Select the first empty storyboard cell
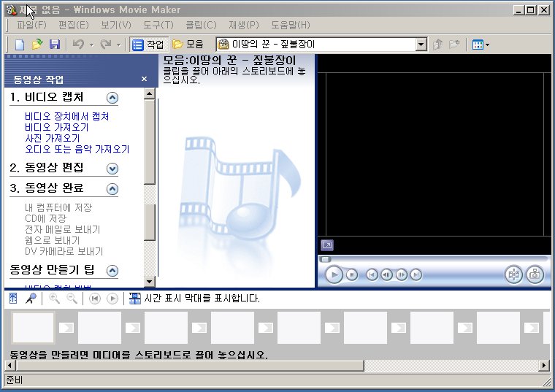Screen dimensions: 555x392 pyautogui.click(x=34, y=328)
